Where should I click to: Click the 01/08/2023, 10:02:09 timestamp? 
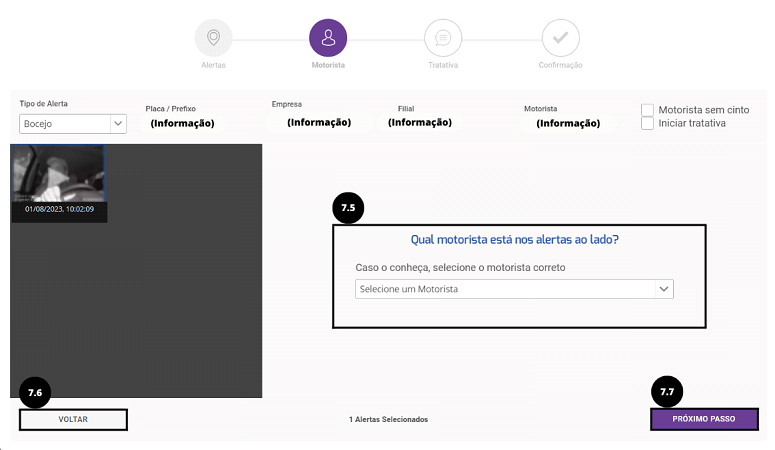click(59, 209)
